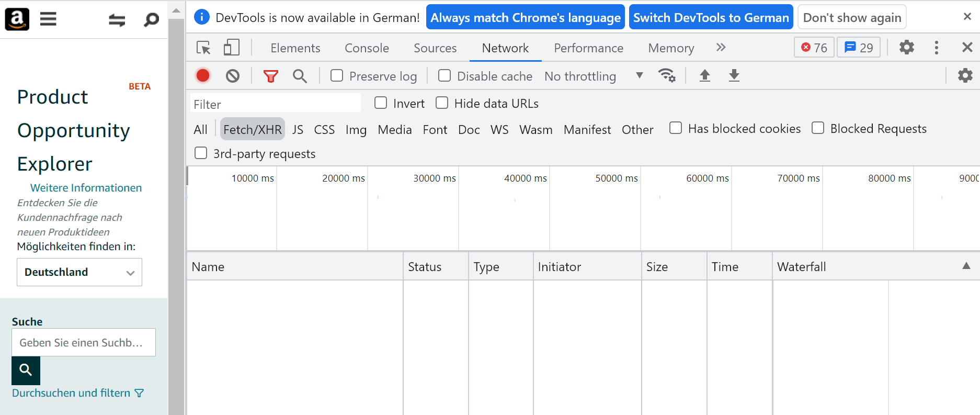
Task: Switch to Console tab
Action: 367,48
